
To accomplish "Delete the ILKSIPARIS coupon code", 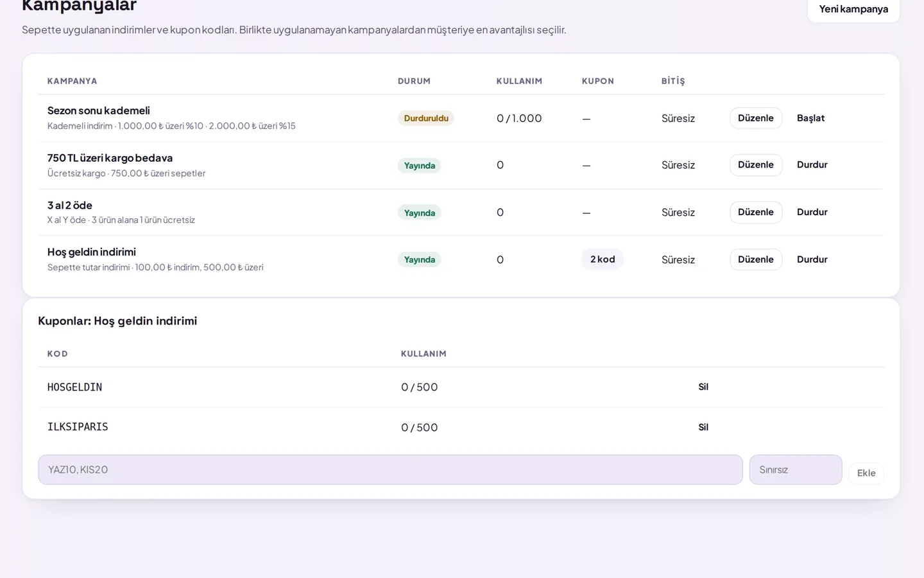I will pyautogui.click(x=703, y=427).
